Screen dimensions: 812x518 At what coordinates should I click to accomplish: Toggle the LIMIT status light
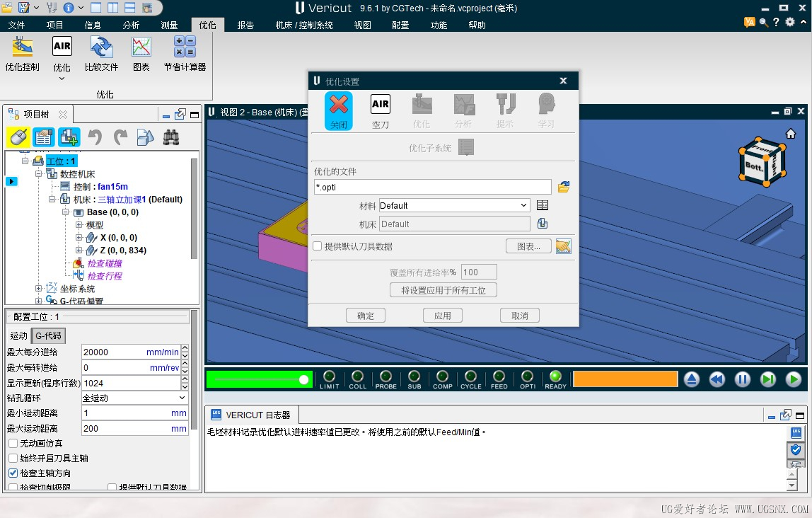tap(329, 376)
